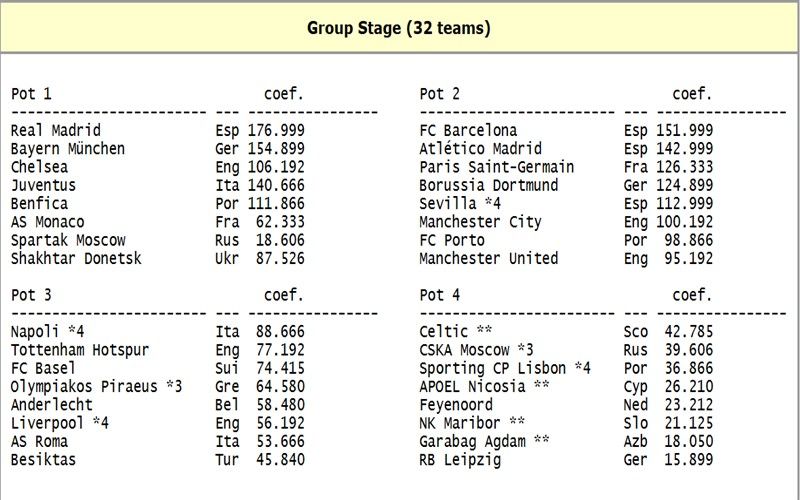
Task: Select the Pot 4 heading
Action: 439,295
